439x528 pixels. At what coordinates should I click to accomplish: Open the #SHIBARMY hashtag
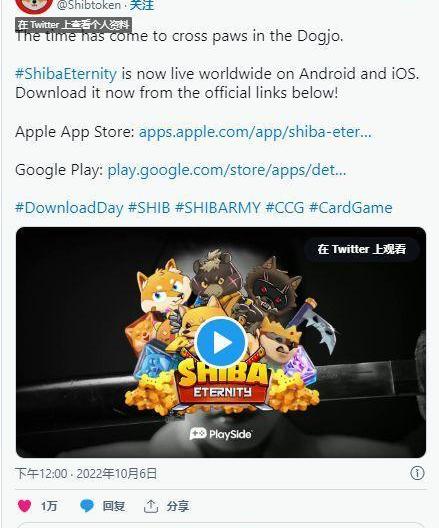218,207
